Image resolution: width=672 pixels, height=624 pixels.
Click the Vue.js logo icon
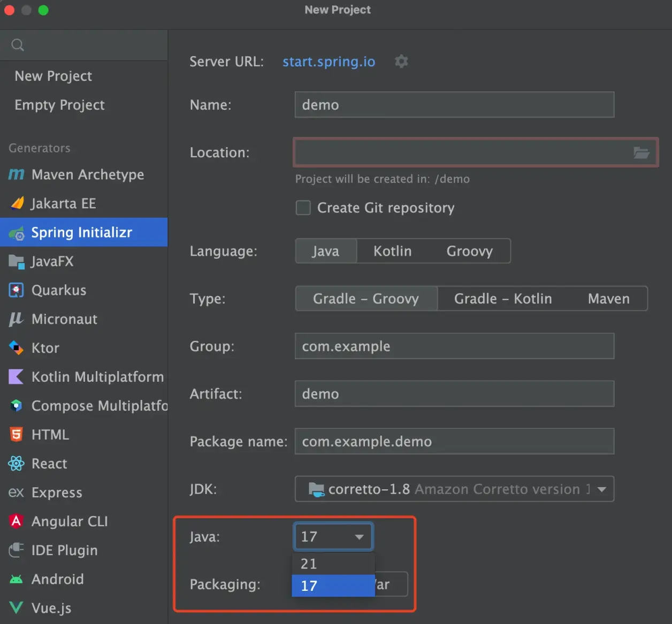point(17,607)
